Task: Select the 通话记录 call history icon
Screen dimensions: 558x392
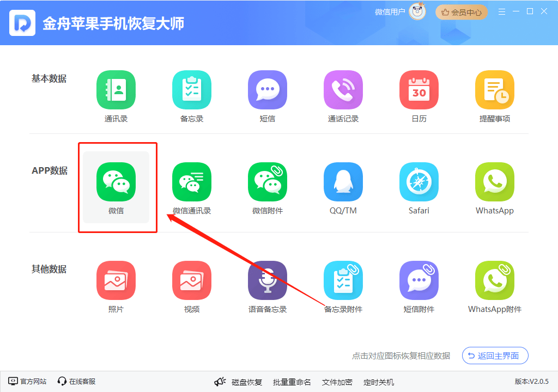Action: [x=343, y=89]
